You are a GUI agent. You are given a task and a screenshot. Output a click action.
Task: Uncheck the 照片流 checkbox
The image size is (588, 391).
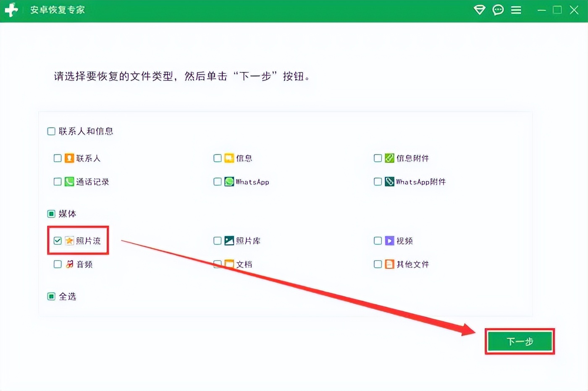pos(58,241)
